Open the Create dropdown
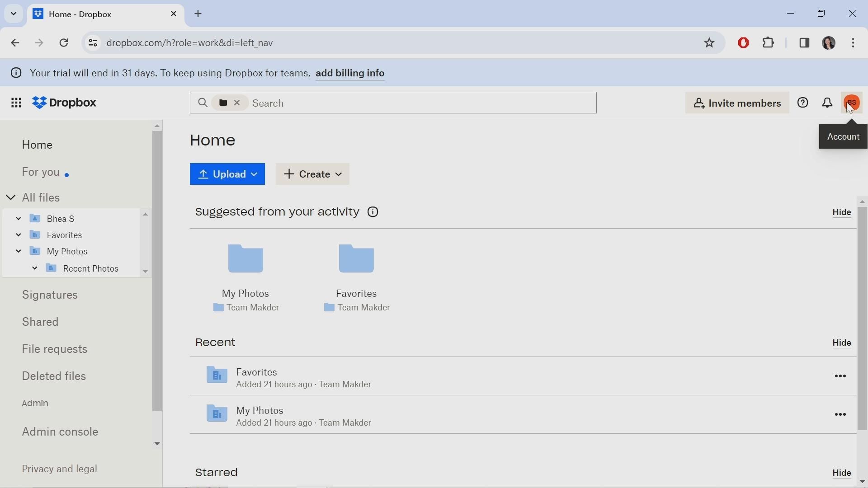The width and height of the screenshot is (868, 488). tap(313, 174)
